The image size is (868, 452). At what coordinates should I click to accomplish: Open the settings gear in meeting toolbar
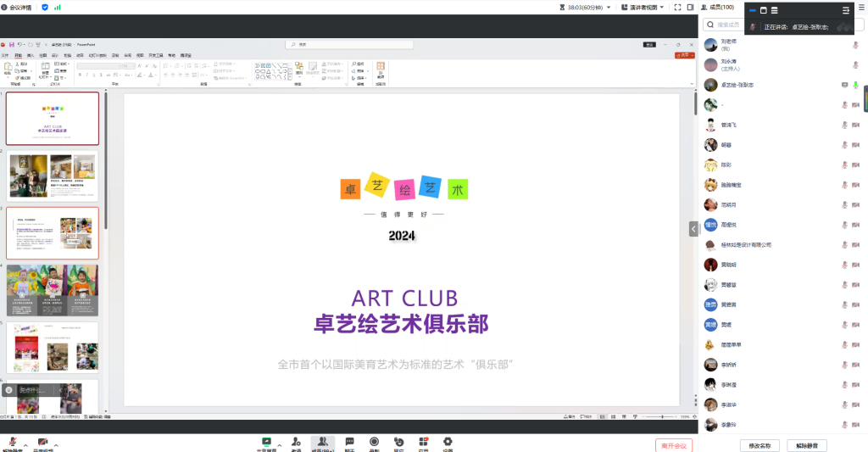click(x=448, y=442)
